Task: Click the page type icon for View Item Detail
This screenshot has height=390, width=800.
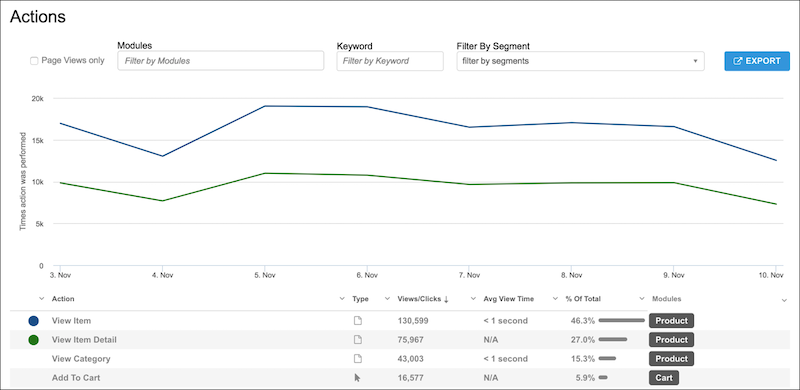Action: tap(358, 339)
